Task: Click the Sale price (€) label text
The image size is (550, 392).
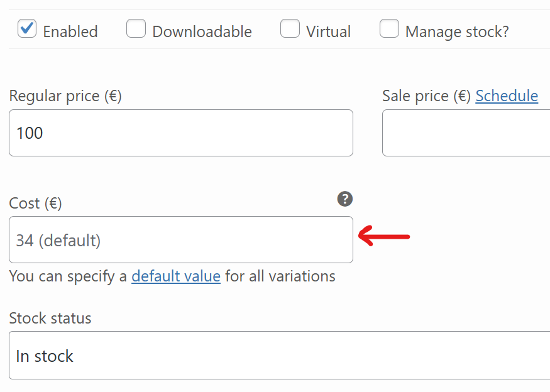Action: (426, 96)
